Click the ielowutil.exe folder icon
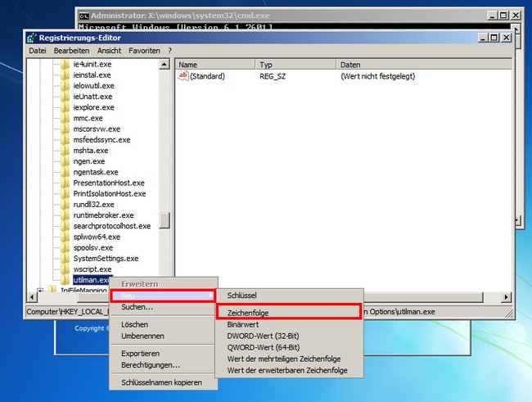 65,86
